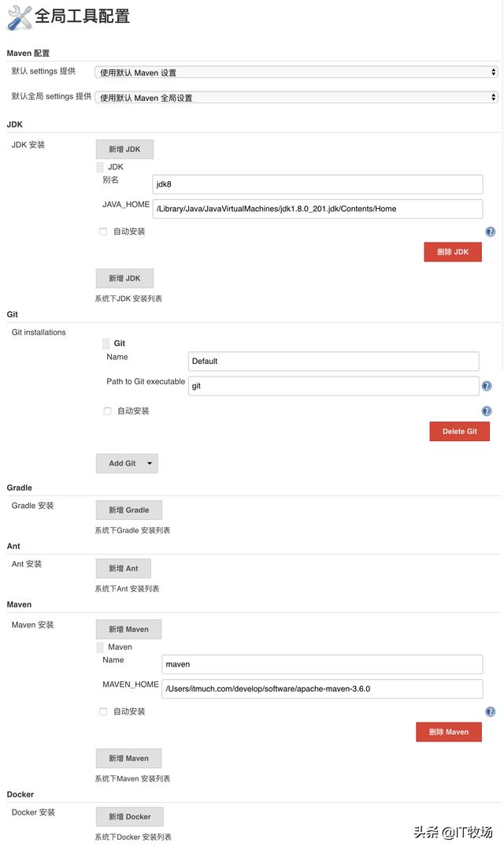This screenshot has height=850, width=504.
Task: Click the 新增 Gradle button
Action: tap(129, 510)
